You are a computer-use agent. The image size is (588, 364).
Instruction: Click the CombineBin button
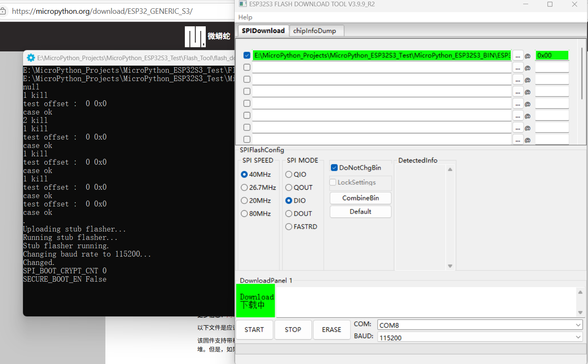click(360, 198)
